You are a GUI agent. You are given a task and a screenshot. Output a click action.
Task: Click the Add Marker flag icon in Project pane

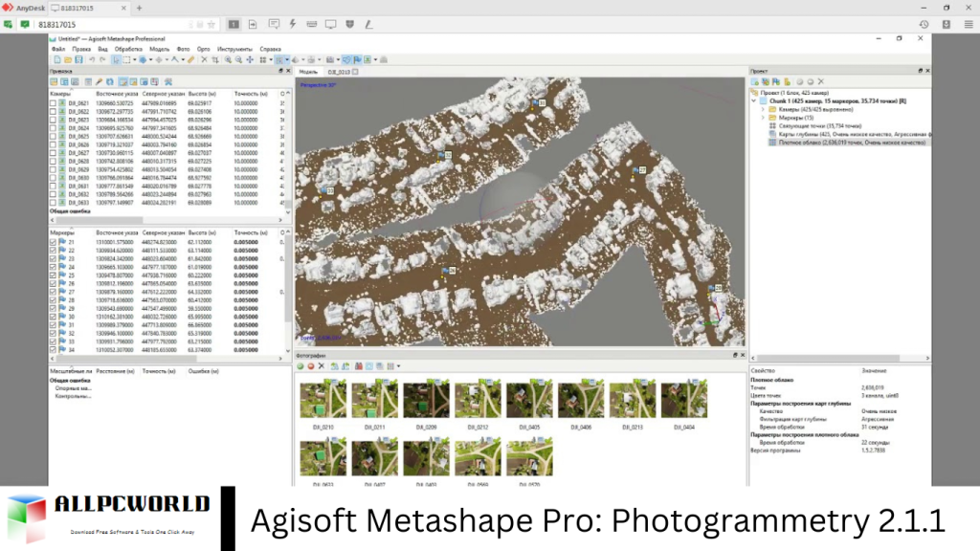[x=776, y=82]
